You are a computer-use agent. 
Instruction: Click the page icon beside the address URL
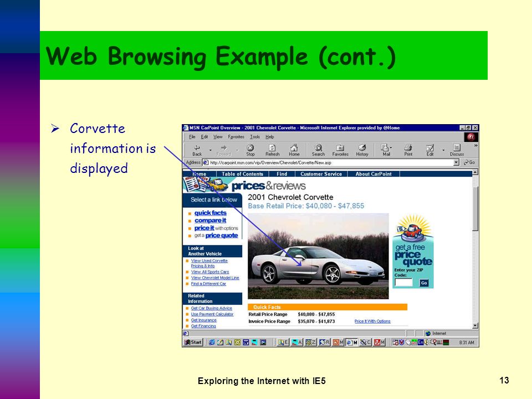click(x=205, y=162)
